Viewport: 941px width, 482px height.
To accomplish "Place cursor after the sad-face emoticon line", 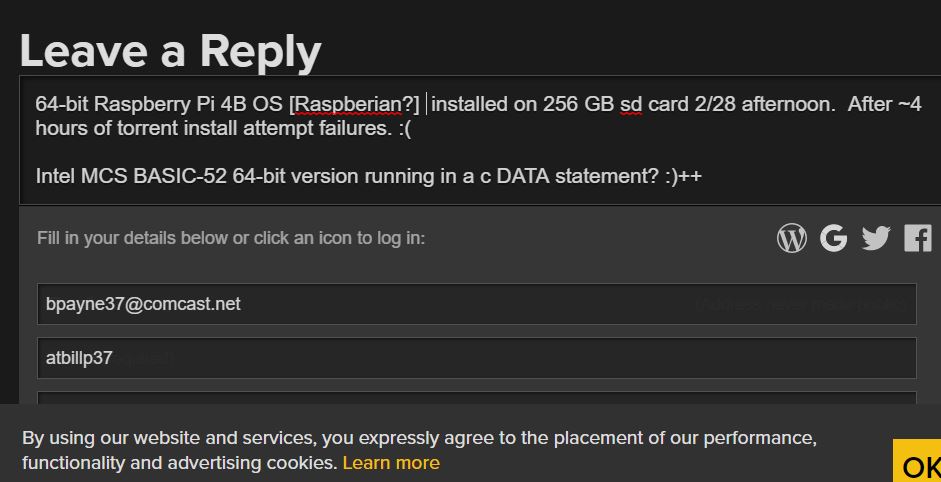I will [x=413, y=128].
